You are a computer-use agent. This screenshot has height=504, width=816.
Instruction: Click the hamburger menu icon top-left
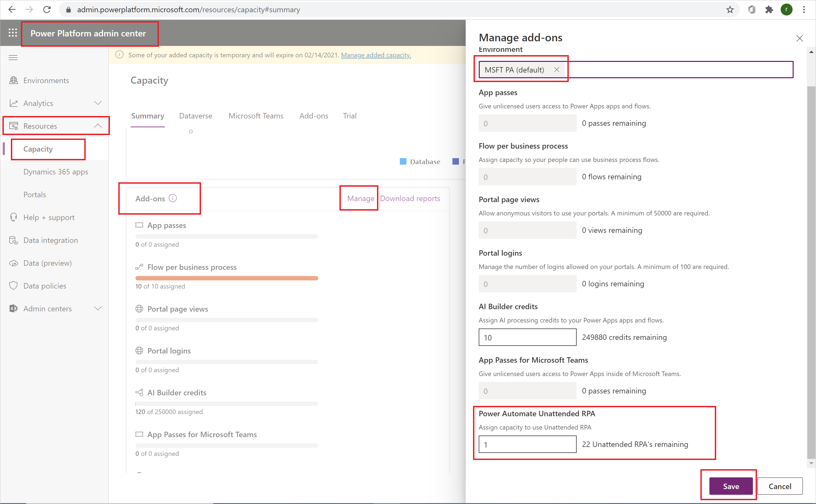[13, 57]
